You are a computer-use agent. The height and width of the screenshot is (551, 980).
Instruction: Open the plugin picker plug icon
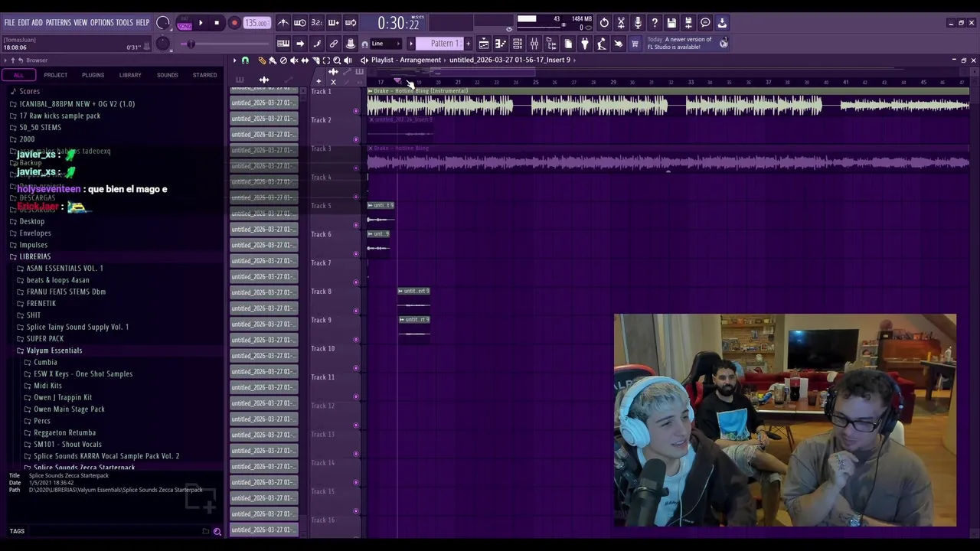click(x=585, y=44)
